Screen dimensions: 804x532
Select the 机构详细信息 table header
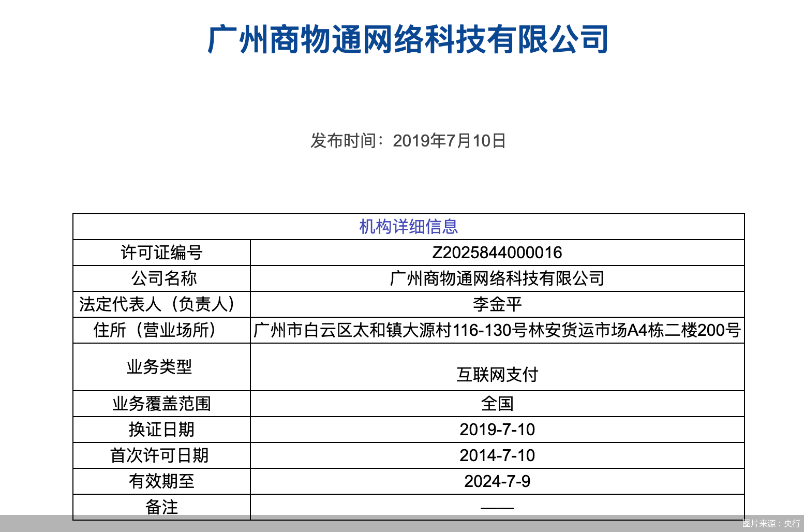(408, 227)
